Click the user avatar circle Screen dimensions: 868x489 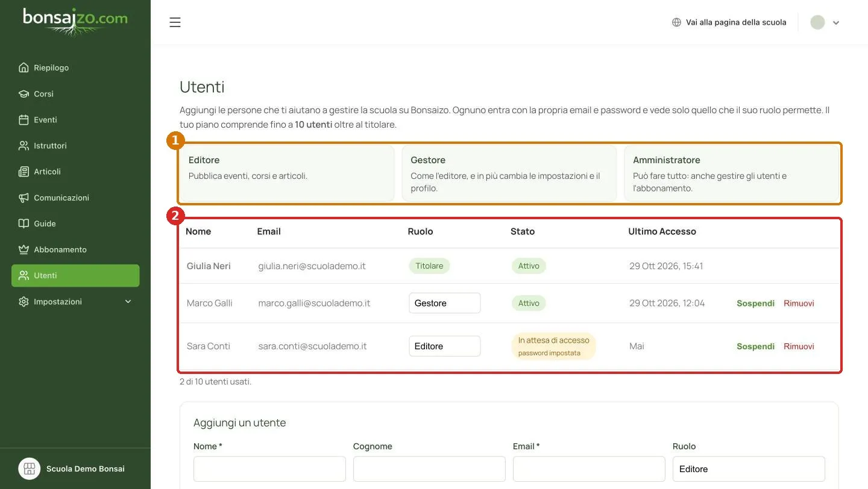tap(817, 22)
